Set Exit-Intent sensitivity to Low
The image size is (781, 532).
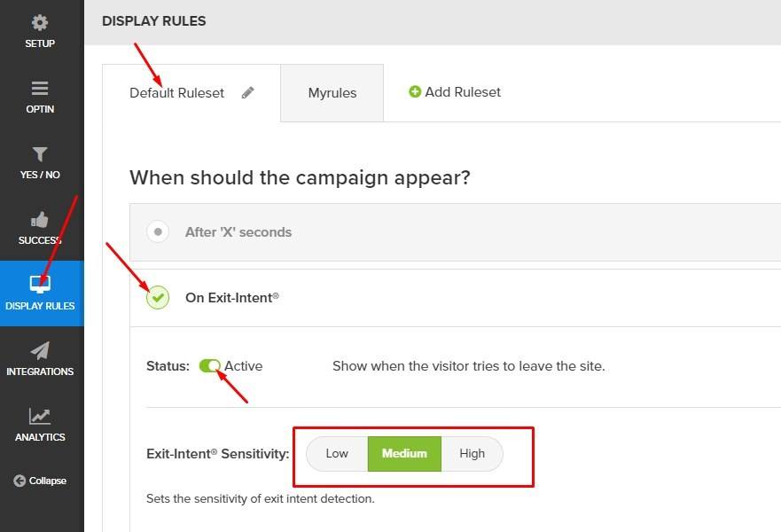click(x=337, y=453)
